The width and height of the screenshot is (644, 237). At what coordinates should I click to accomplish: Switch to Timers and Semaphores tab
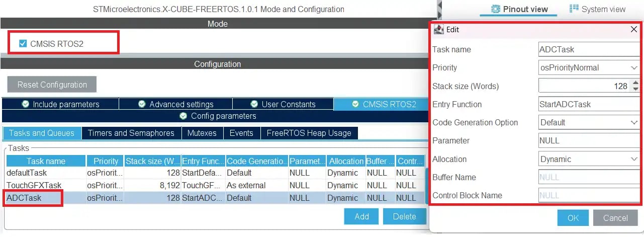coord(131,133)
